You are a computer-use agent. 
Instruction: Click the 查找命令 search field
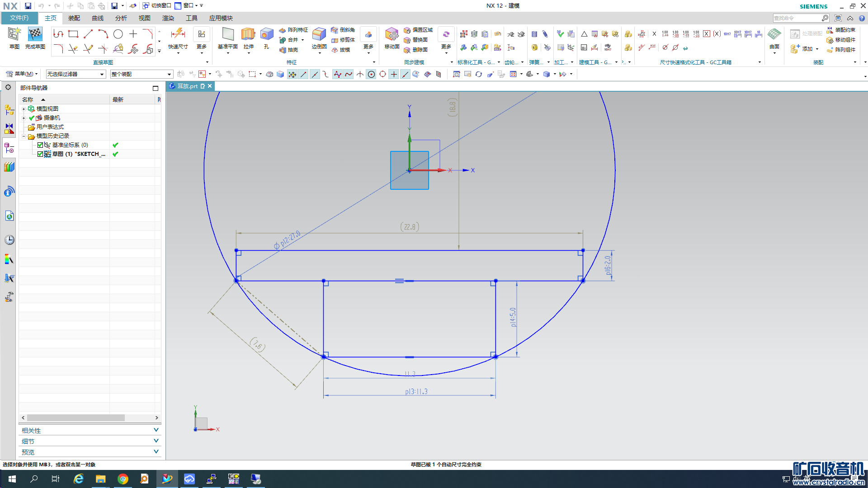(x=797, y=18)
